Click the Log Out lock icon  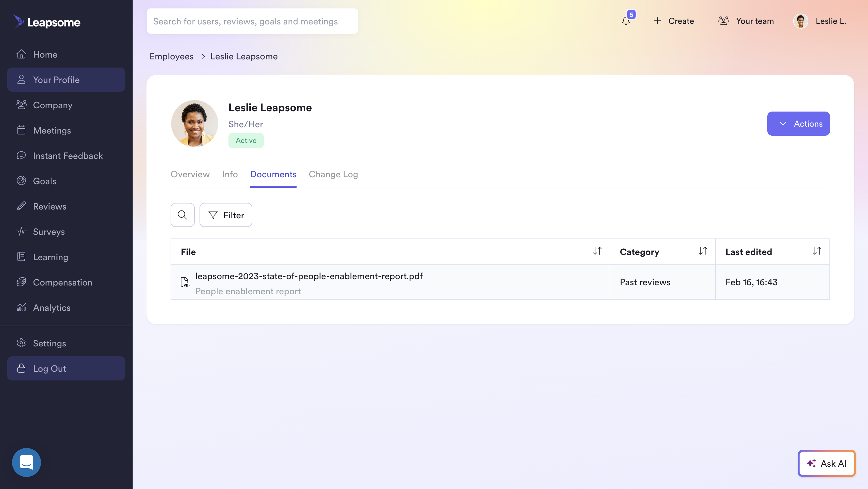click(x=21, y=368)
